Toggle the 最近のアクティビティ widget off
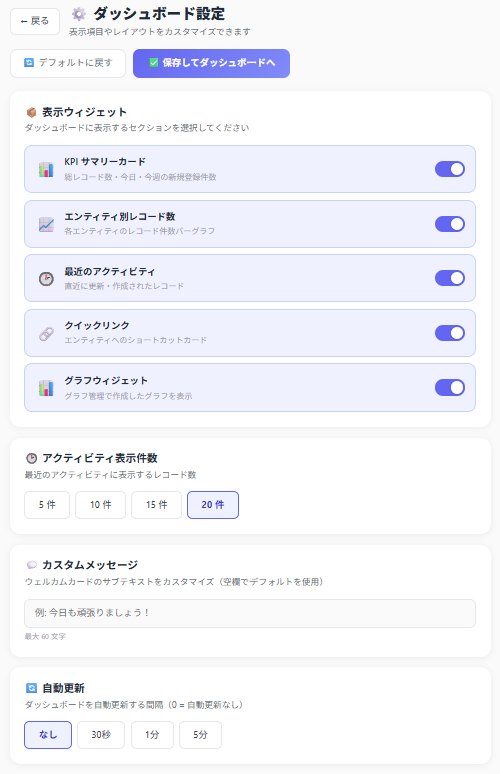 point(450,278)
